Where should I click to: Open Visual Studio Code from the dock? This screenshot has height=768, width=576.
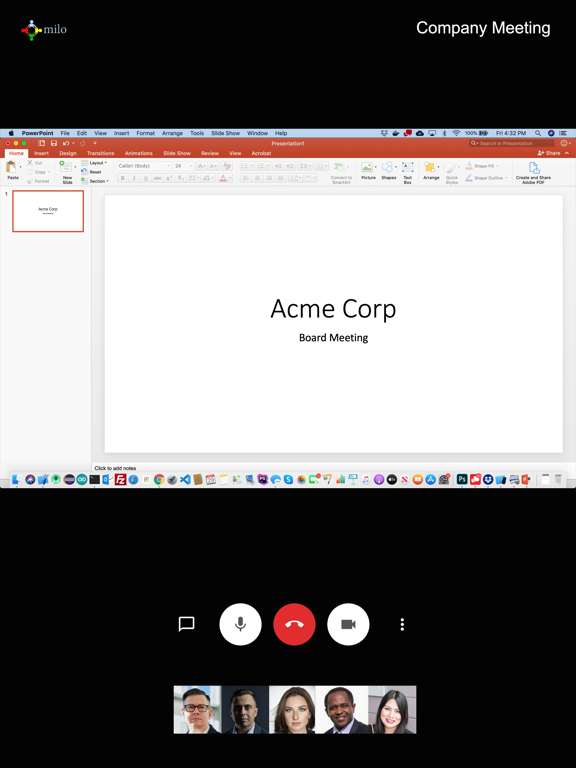[x=185, y=480]
